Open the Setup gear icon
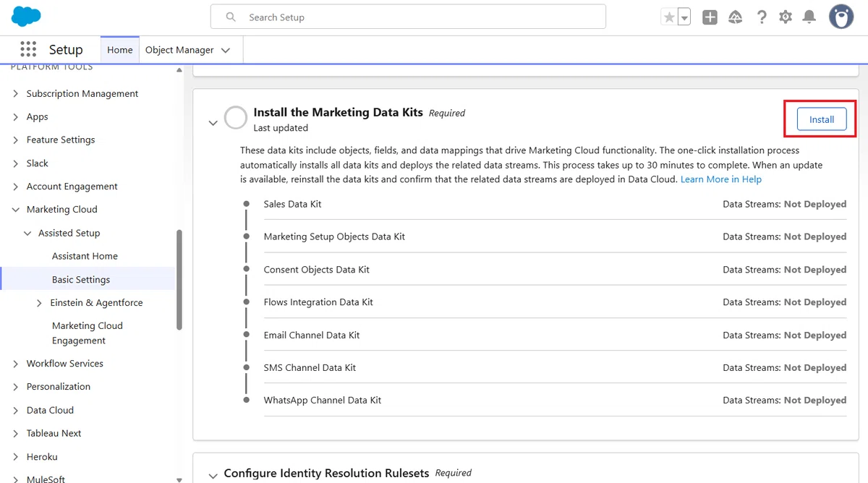 coord(786,17)
